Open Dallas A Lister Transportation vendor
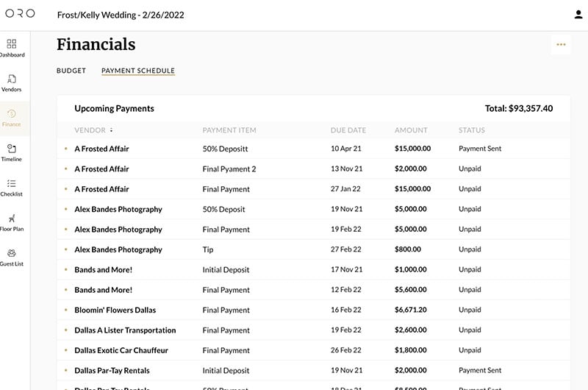588x390 pixels. (x=125, y=330)
